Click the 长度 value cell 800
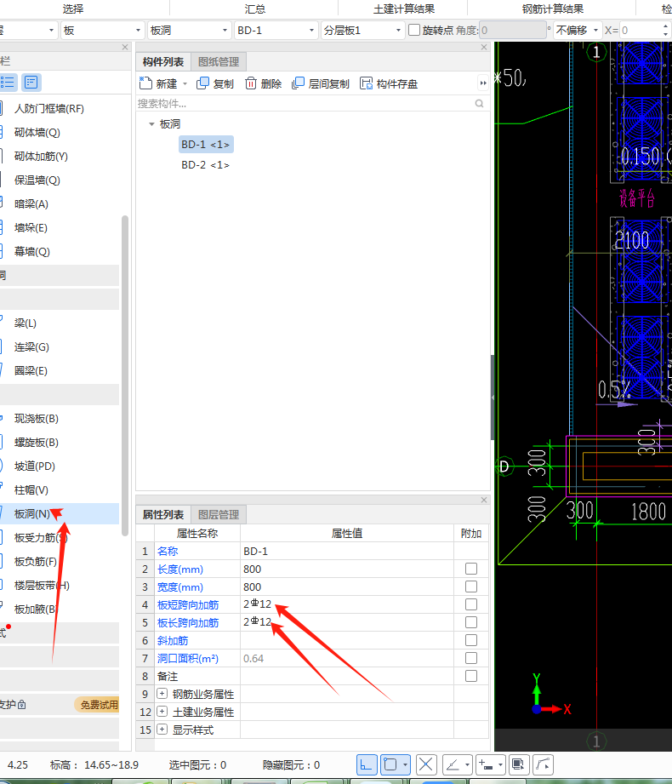The image size is (672, 784). pyautogui.click(x=347, y=569)
